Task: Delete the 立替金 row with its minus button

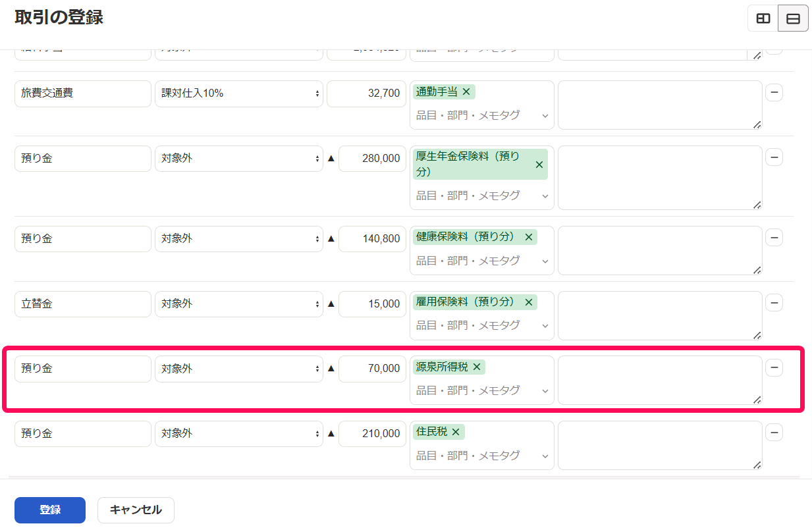Action: (774, 303)
